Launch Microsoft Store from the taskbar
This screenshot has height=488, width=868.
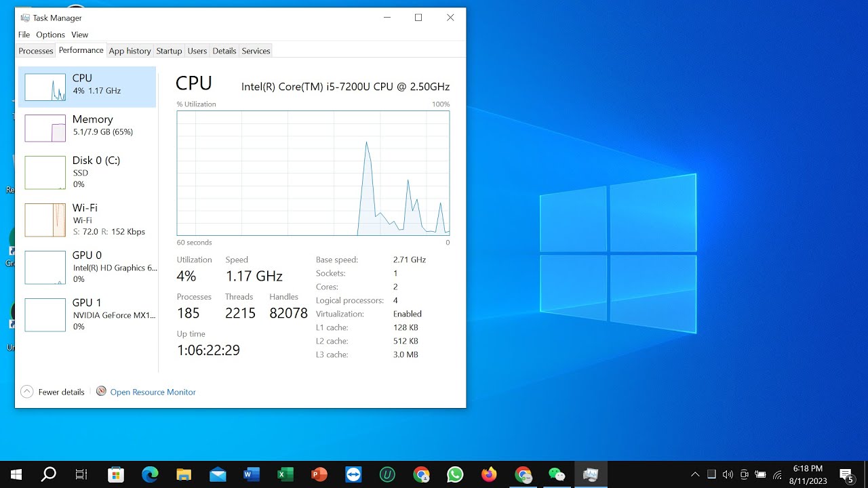116,474
